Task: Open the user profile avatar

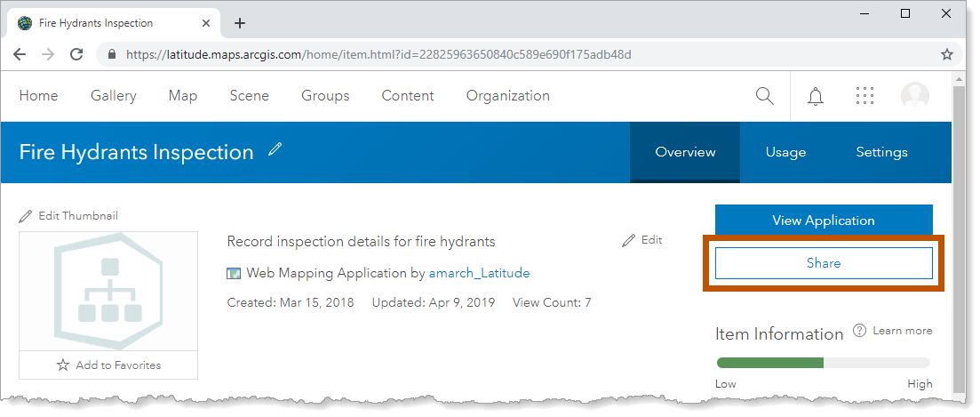Action: (x=914, y=96)
